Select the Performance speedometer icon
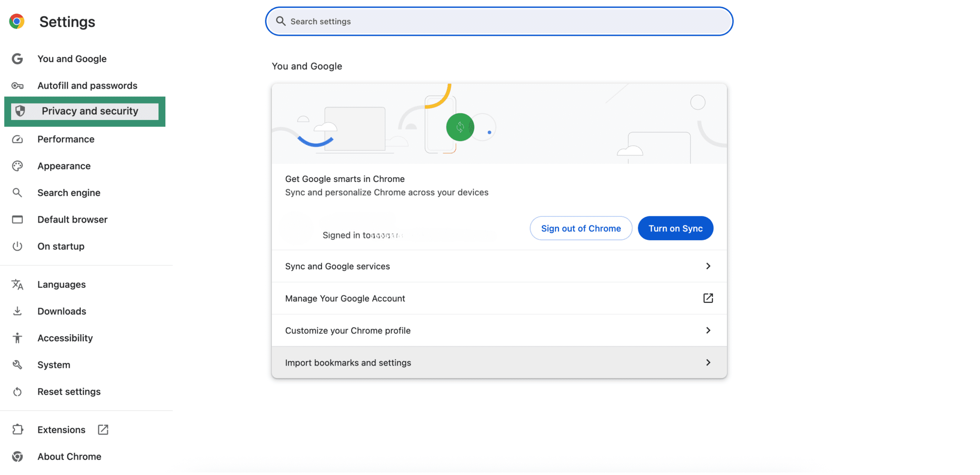 [x=18, y=139]
